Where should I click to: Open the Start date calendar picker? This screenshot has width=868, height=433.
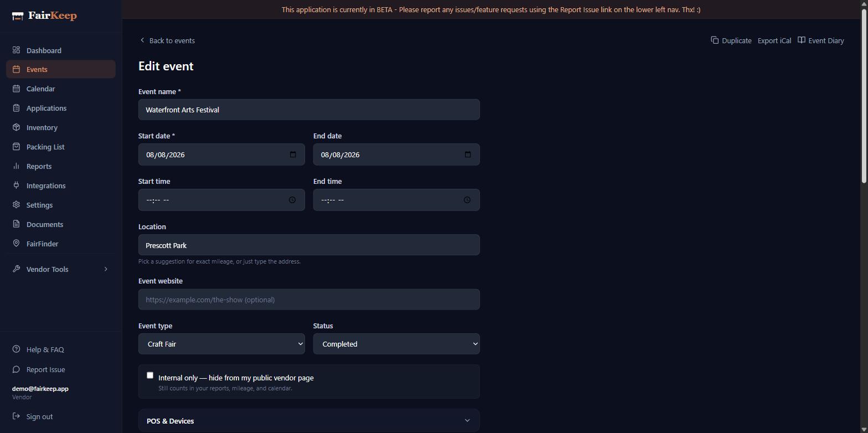tap(293, 154)
